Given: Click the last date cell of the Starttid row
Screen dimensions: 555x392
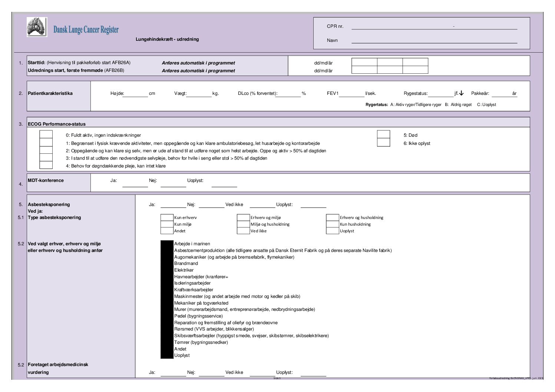Looking at the screenshot, I should pos(415,62).
